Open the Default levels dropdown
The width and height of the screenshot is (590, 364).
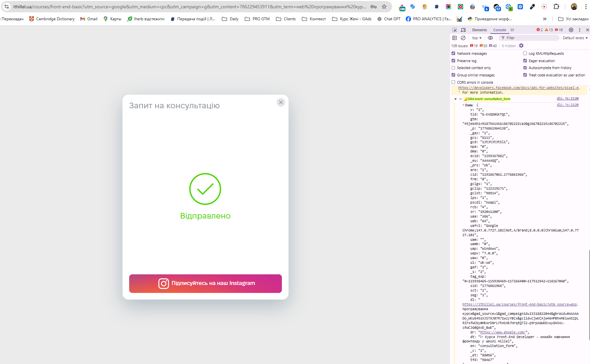pos(575,38)
